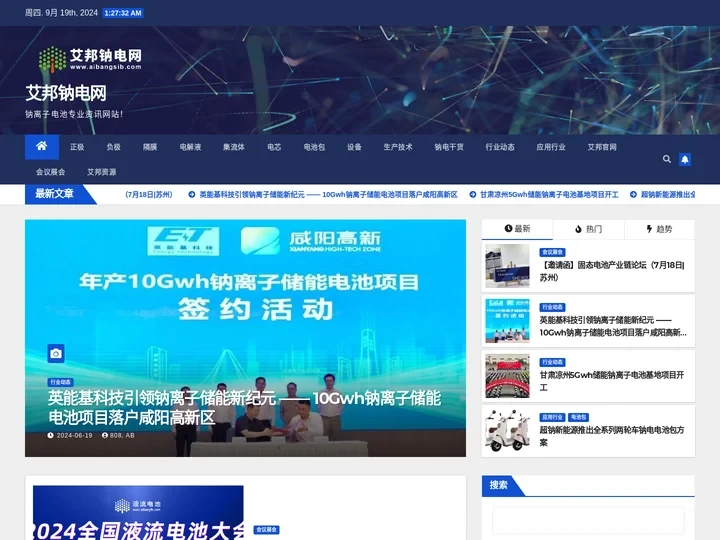Open the 电池包 menu item
This screenshot has height=540, width=720.
point(314,147)
